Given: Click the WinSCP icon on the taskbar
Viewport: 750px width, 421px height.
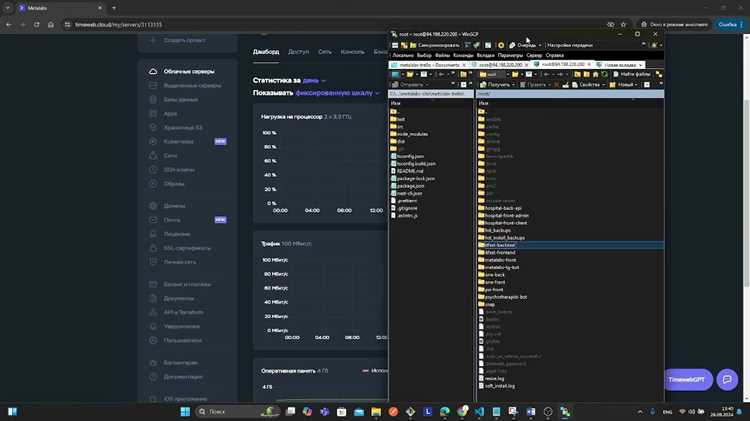Looking at the screenshot, I should (x=565, y=411).
